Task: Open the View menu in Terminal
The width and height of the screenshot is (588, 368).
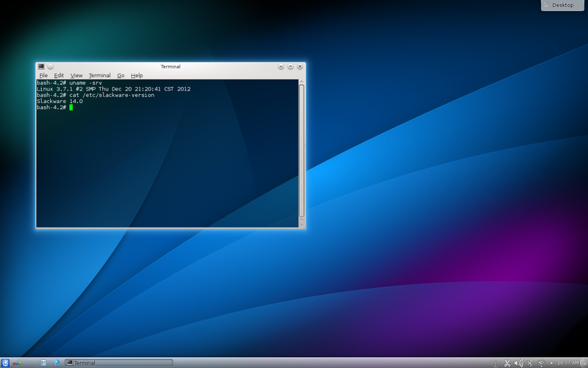Action: click(76, 76)
